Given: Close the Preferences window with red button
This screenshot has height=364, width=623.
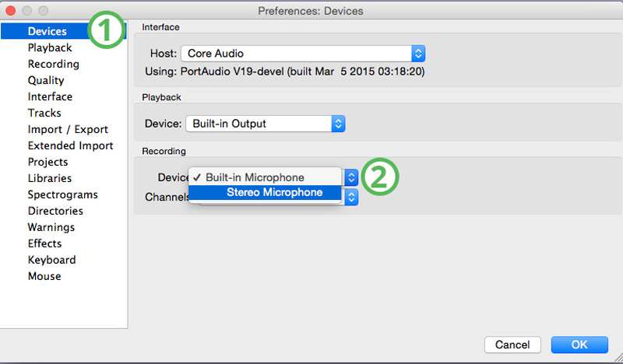Looking at the screenshot, I should 11,11.
